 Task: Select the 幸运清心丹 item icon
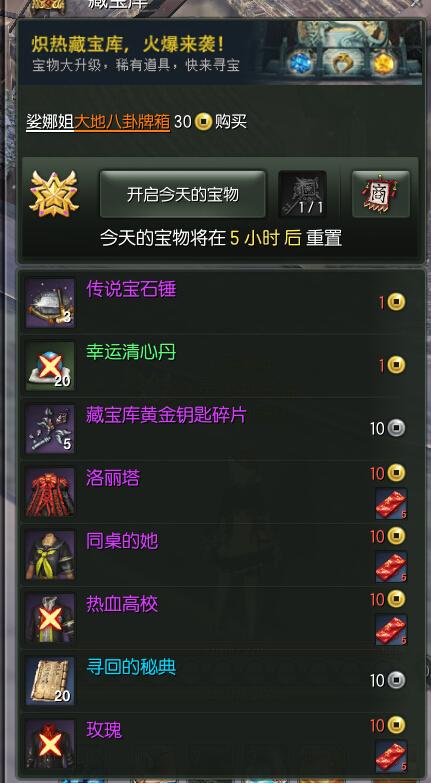(50, 366)
